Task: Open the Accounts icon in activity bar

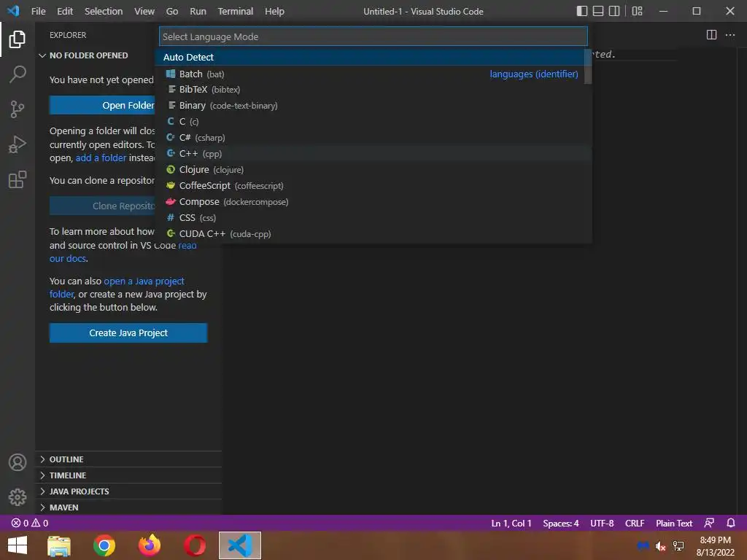Action: 18,462
